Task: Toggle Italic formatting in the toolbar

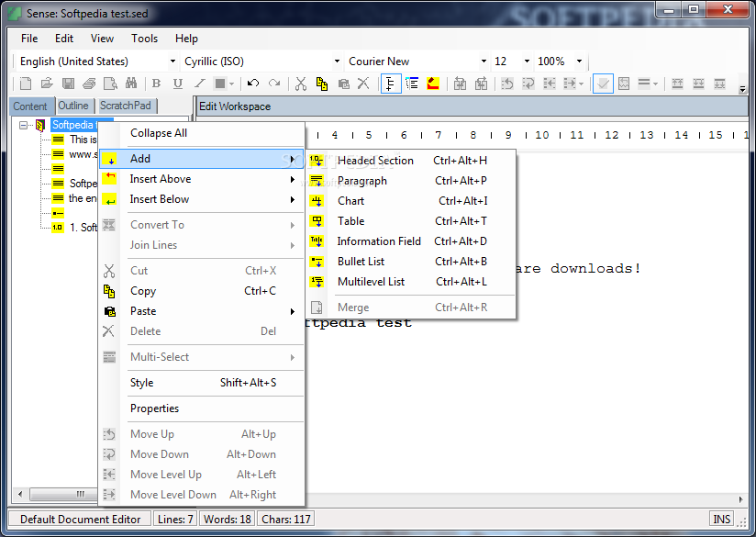Action: pyautogui.click(x=199, y=84)
